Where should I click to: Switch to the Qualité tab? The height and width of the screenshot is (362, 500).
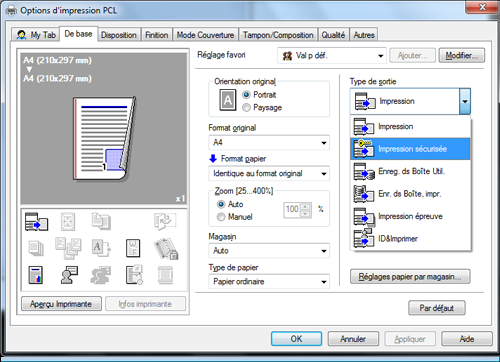(x=333, y=35)
